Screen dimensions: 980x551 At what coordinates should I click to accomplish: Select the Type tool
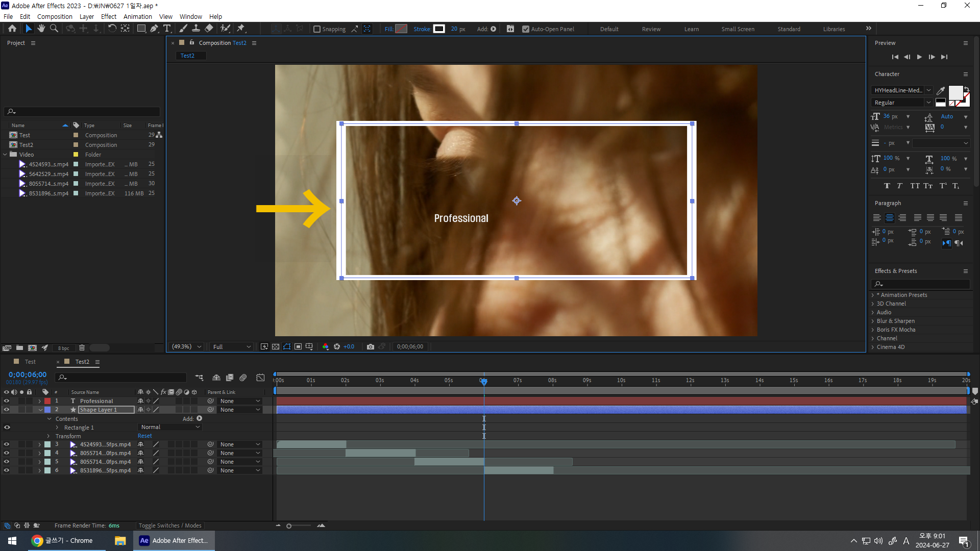point(167,29)
